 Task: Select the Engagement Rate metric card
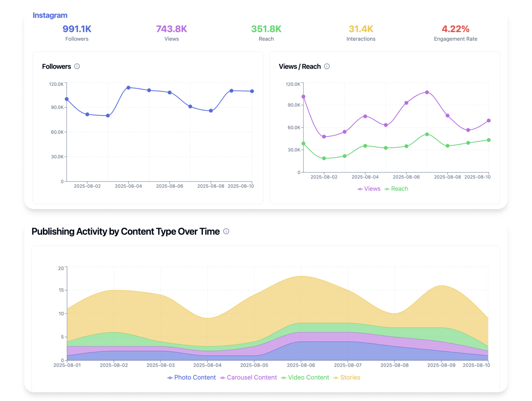455,33
